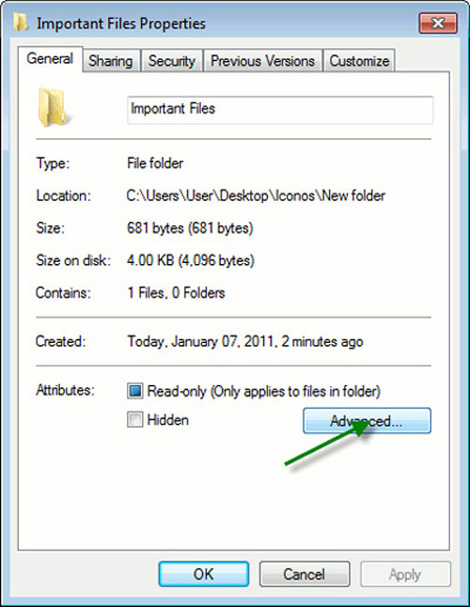470x607 pixels.
Task: Click the large folder icon beside name field
Action: point(52,107)
